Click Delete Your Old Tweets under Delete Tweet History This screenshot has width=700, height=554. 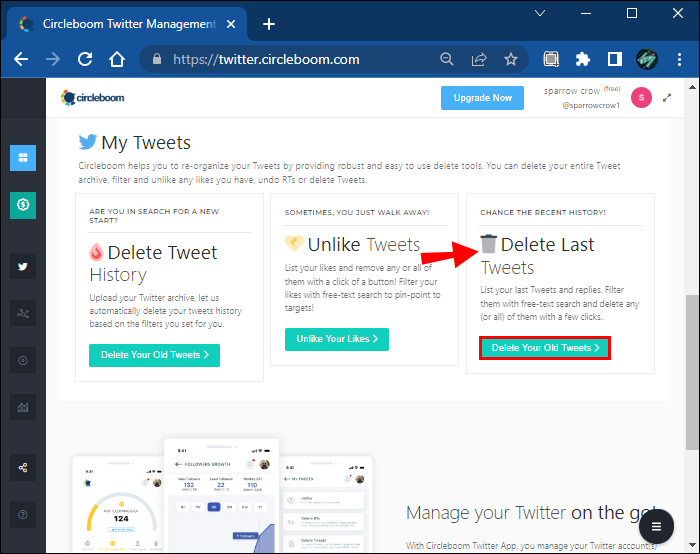(x=154, y=355)
